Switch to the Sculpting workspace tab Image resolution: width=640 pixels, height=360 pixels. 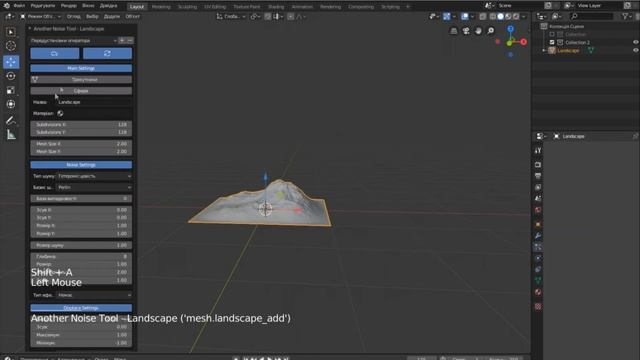coord(187,7)
